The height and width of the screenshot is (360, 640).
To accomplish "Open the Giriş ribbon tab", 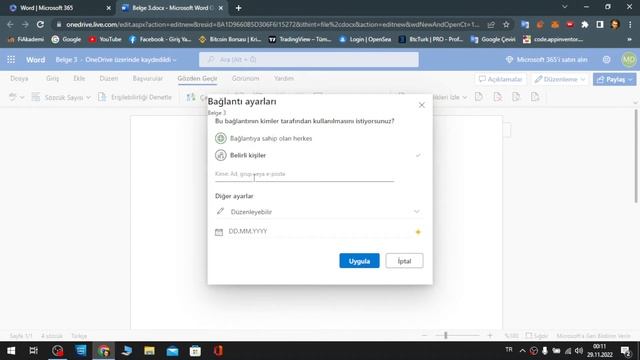I will tap(52, 78).
